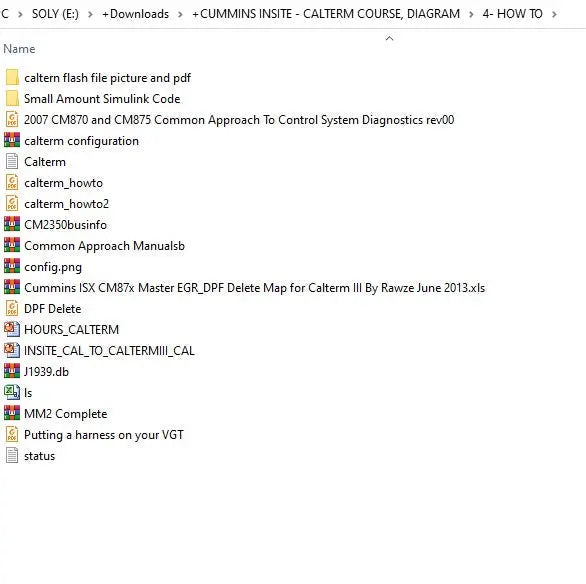Screen dimensions: 586x584
Task: Select the Small Amount Simulink Code folder name
Action: 102,99
